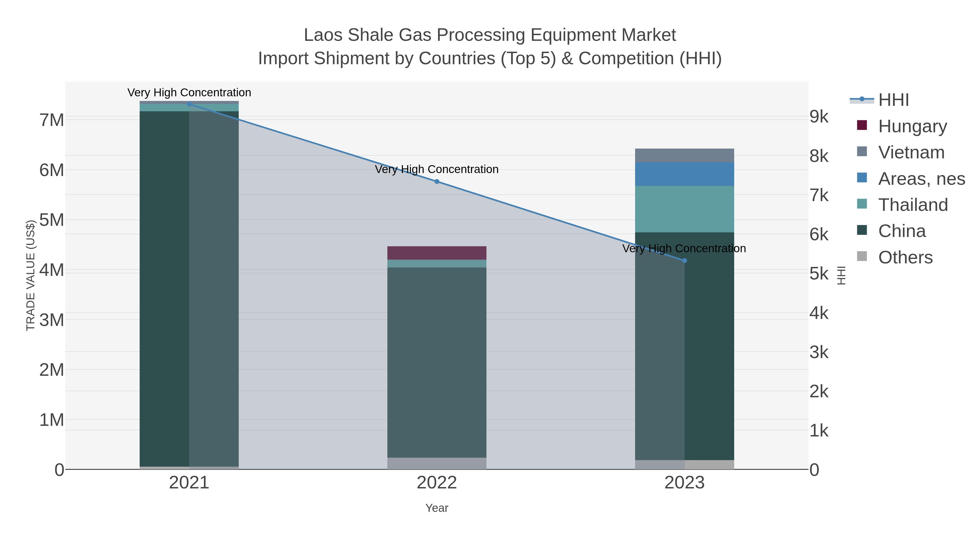The width and height of the screenshot is (980, 551).
Task: Click the Thailand segment in 2022 bar
Action: tap(437, 263)
